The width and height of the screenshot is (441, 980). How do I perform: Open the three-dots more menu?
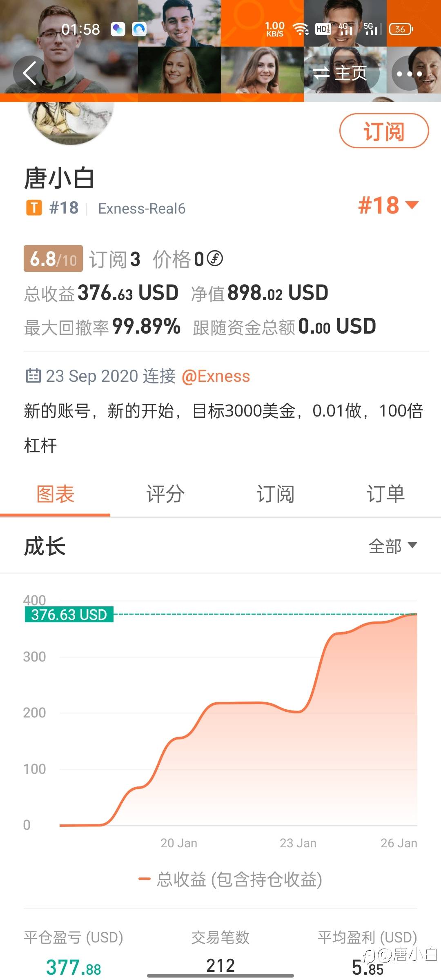(x=409, y=73)
